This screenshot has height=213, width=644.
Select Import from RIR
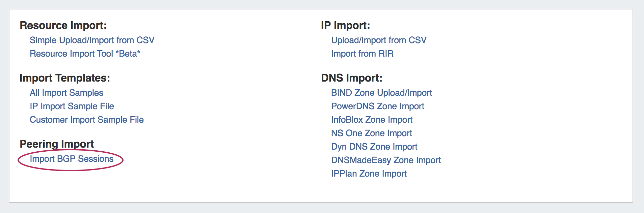click(362, 54)
